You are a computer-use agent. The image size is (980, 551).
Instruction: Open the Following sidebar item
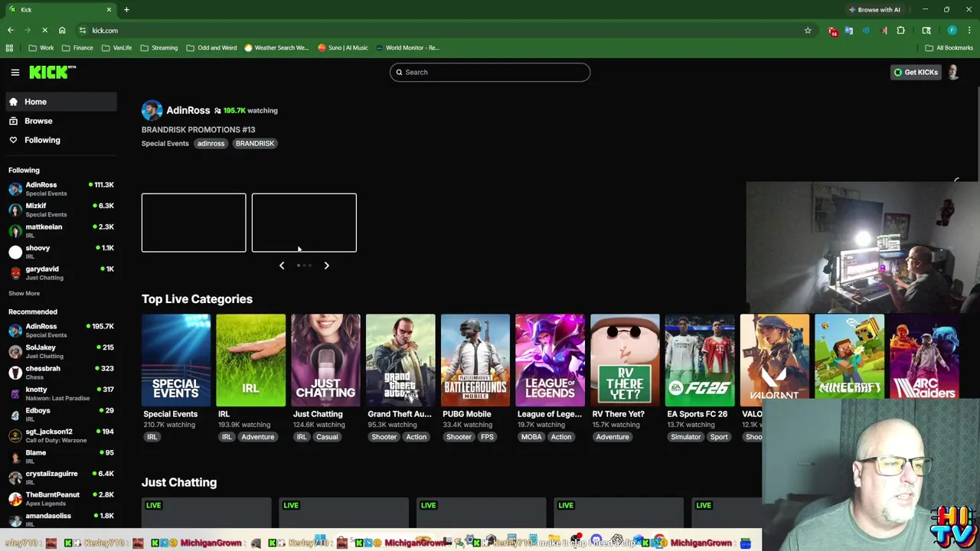pyautogui.click(x=61, y=140)
